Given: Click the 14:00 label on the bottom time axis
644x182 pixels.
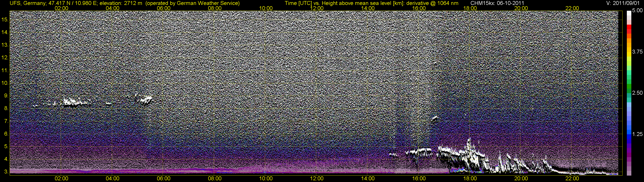Looking at the screenshot, I should click(368, 179).
